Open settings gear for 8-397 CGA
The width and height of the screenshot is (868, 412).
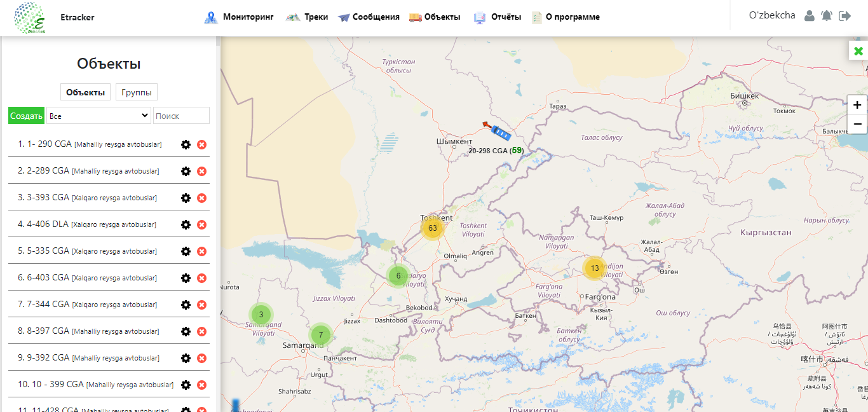[x=186, y=331]
